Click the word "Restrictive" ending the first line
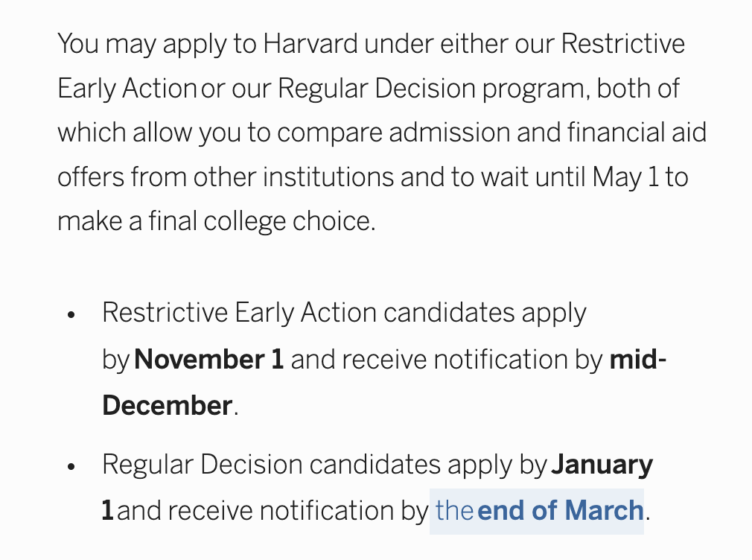The image size is (752, 560). [x=622, y=44]
